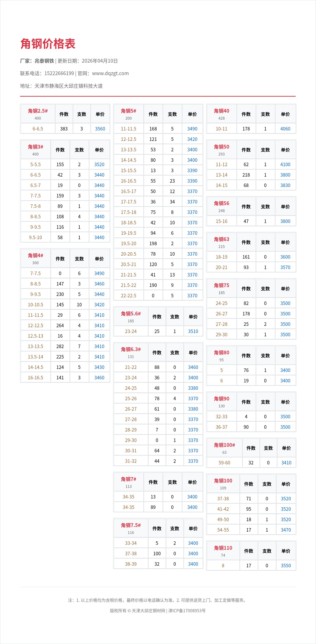Click the 16.5-17 spec in 角钢5# table

(128, 191)
